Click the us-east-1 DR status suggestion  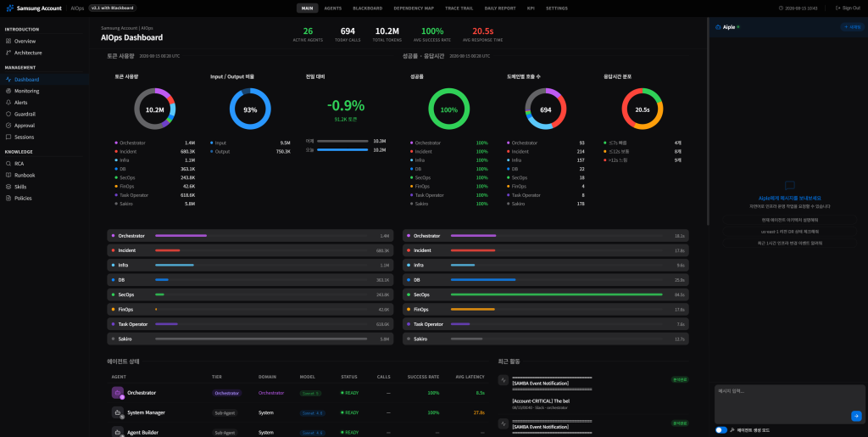tap(789, 232)
